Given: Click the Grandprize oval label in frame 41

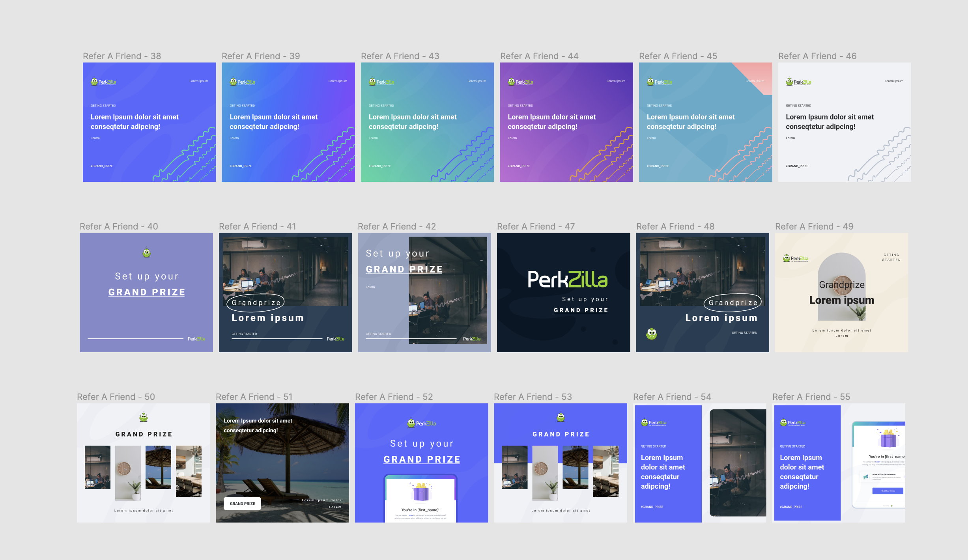Looking at the screenshot, I should point(256,303).
